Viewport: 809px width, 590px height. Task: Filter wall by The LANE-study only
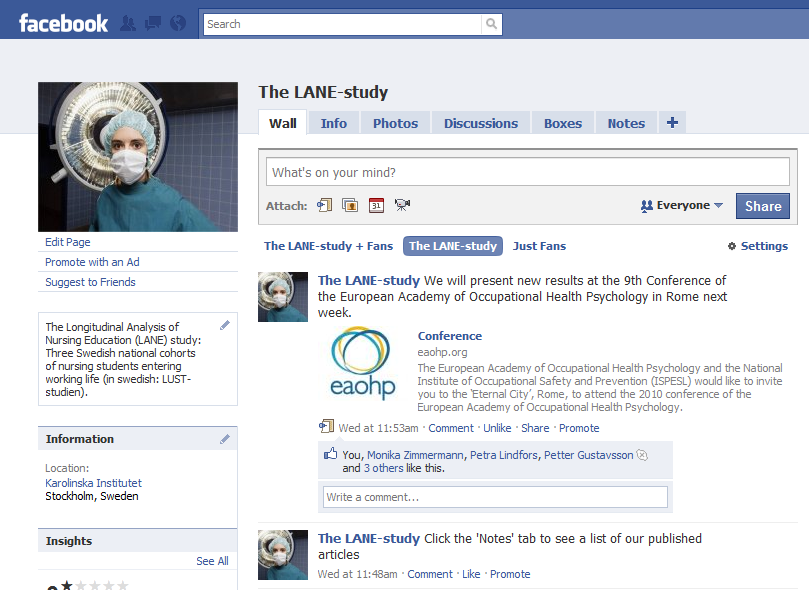pos(452,246)
